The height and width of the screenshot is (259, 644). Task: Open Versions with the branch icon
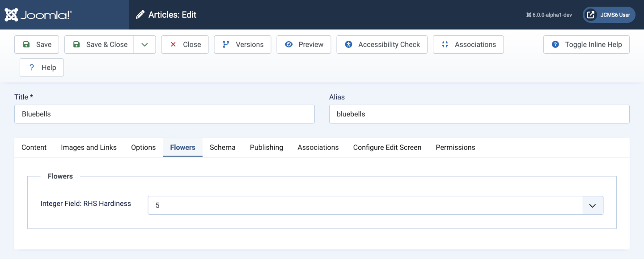click(242, 44)
